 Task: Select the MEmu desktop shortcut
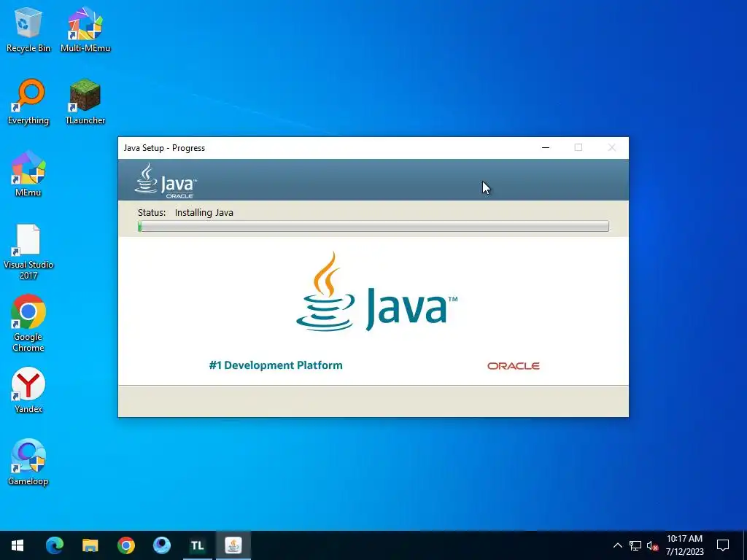[28, 174]
